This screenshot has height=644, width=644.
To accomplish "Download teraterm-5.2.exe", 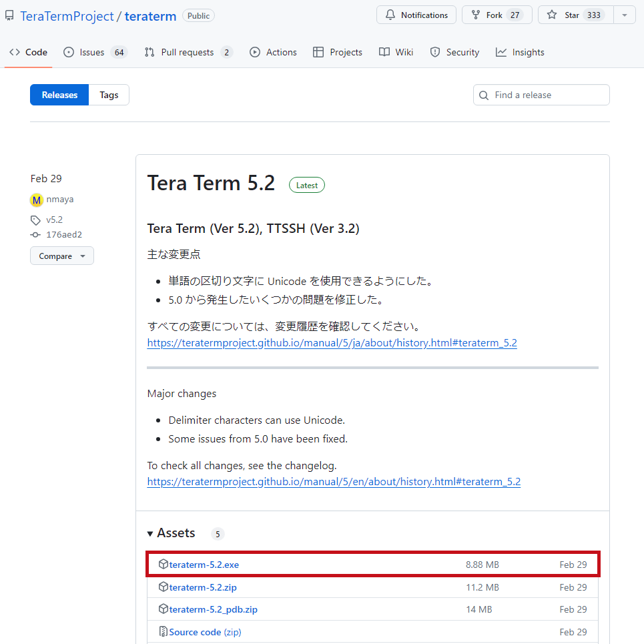I will pos(204,565).
